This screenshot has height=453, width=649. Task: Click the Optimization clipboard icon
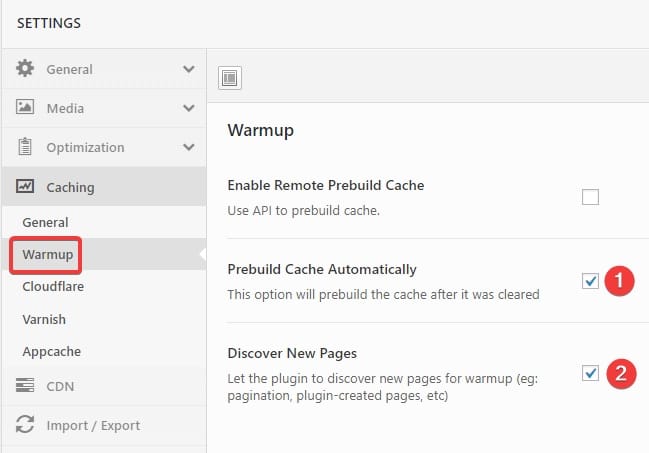click(x=25, y=147)
